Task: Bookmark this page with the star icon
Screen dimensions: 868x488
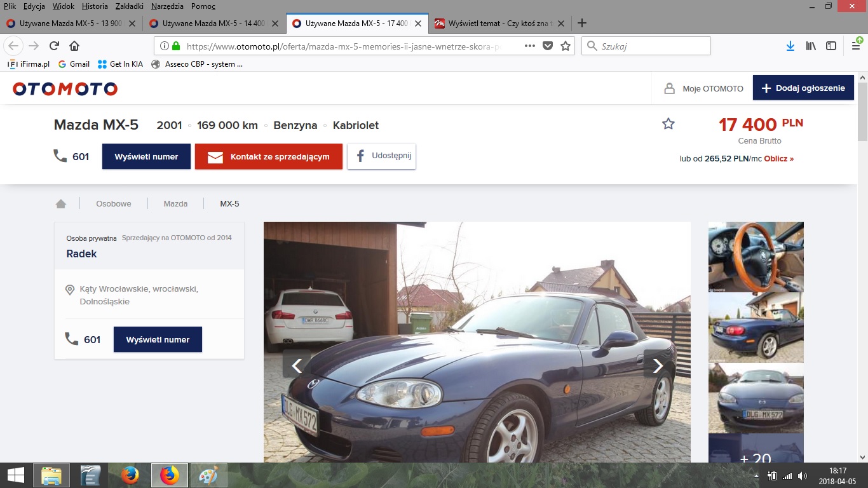Action: [x=566, y=46]
